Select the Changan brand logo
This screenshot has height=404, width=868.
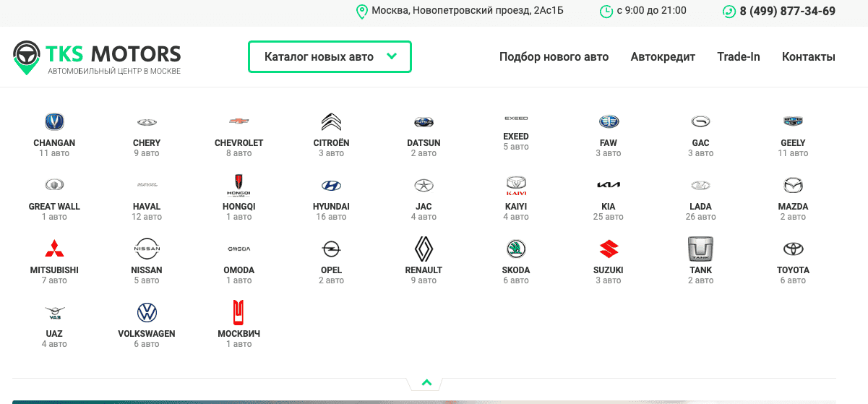tap(54, 121)
